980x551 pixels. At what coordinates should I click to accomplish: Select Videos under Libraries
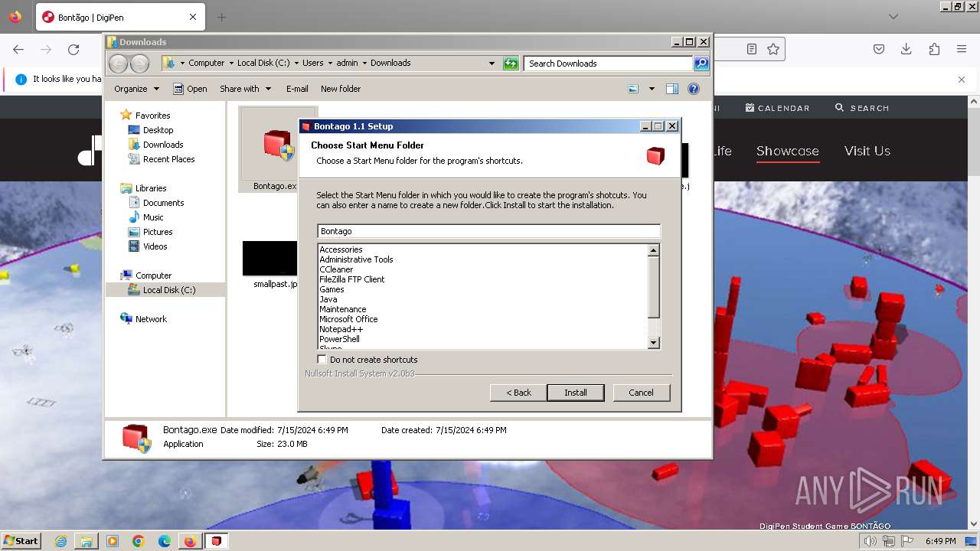tap(155, 246)
